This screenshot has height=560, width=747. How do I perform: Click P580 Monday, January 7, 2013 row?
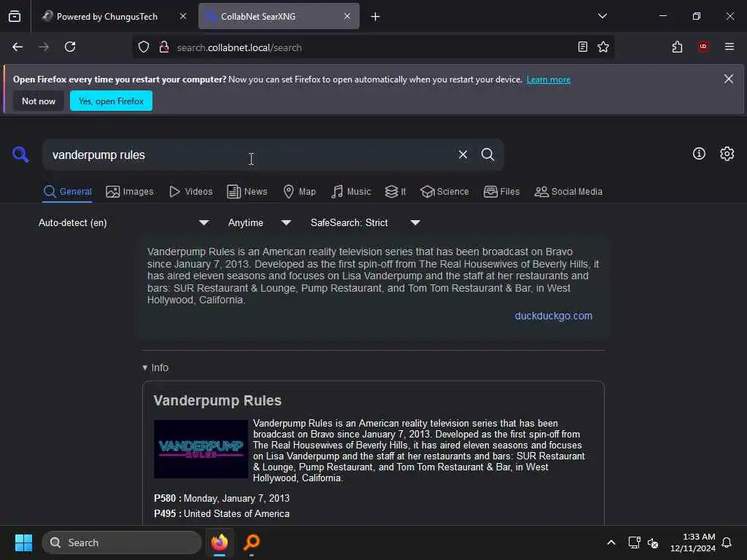(x=222, y=498)
